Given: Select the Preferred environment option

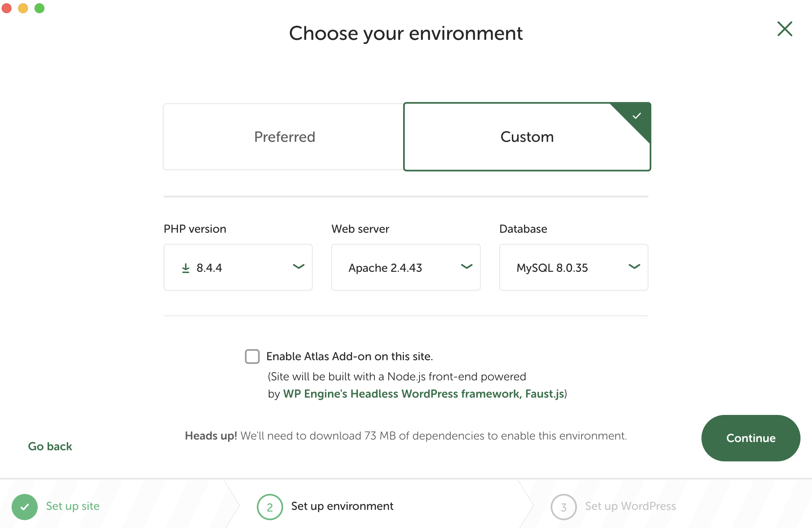Looking at the screenshot, I should (x=284, y=137).
